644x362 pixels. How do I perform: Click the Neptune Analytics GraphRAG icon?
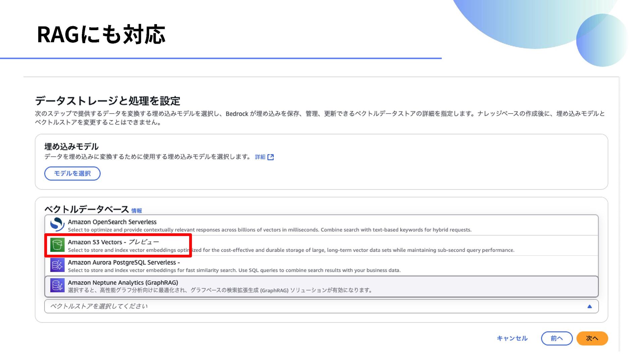(x=57, y=286)
